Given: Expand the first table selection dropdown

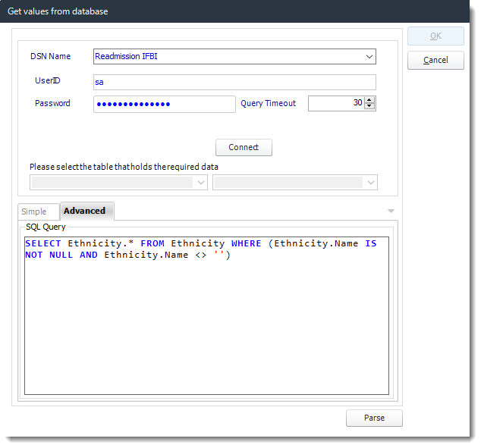Looking at the screenshot, I should pyautogui.click(x=201, y=183).
